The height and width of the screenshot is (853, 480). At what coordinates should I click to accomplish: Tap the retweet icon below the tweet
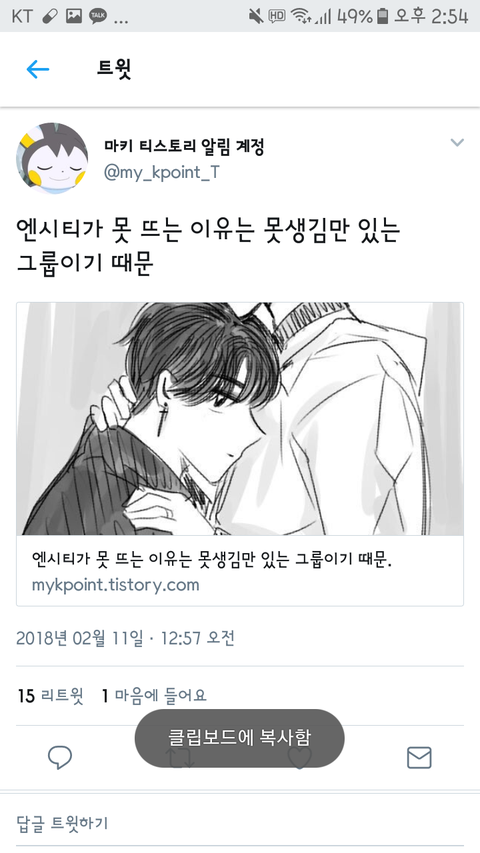[180, 757]
